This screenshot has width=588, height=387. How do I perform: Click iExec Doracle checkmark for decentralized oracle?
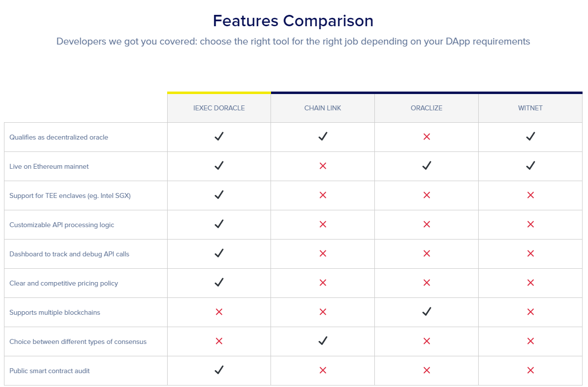[219, 137]
